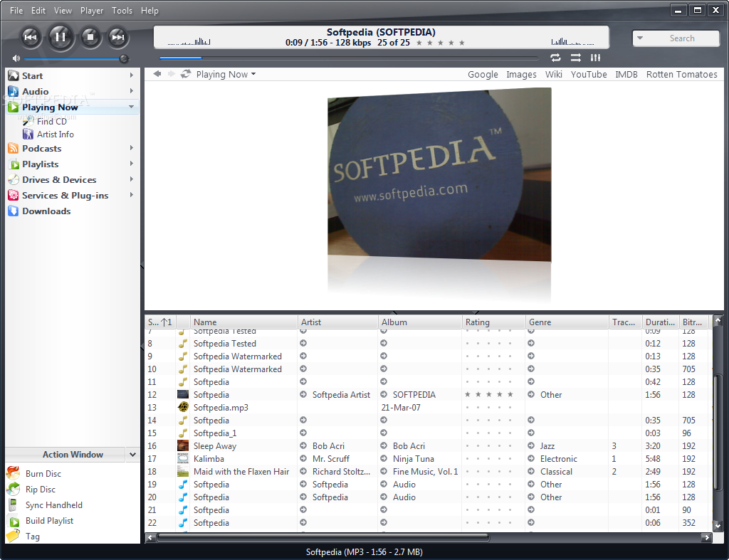
Task: Skip to the next track
Action: coord(117,37)
